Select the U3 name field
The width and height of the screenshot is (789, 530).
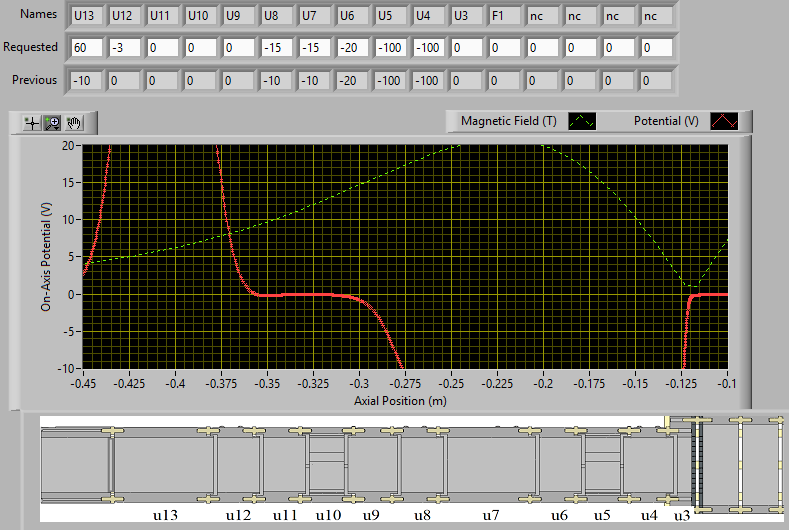pyautogui.click(x=467, y=16)
